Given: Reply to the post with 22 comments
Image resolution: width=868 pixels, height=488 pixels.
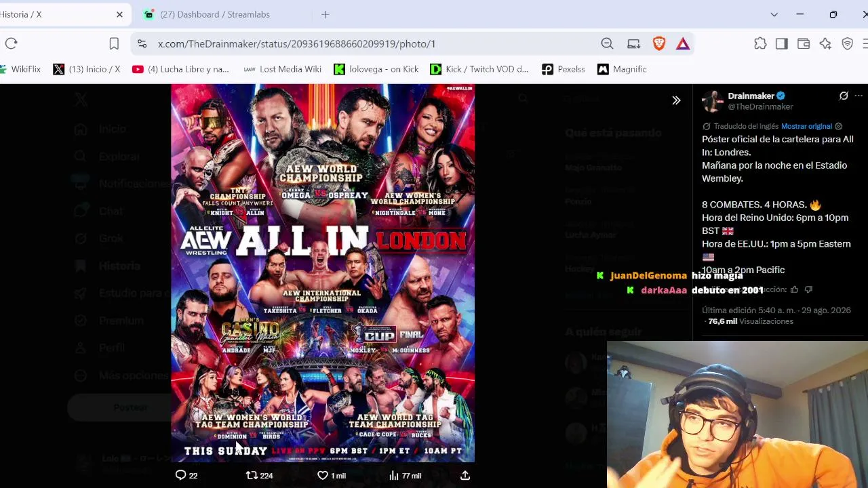Looking at the screenshot, I should (x=186, y=475).
